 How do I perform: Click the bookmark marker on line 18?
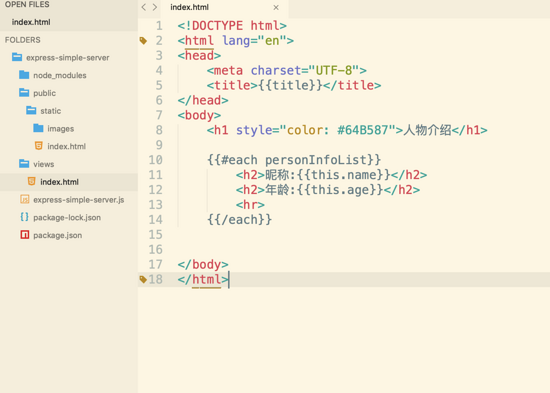[x=143, y=279]
